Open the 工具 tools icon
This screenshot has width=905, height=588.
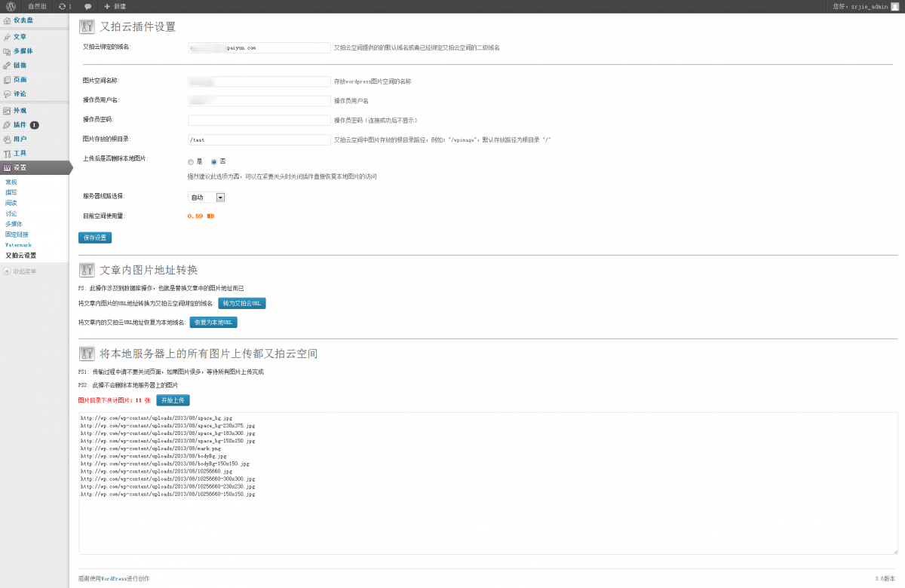8,153
